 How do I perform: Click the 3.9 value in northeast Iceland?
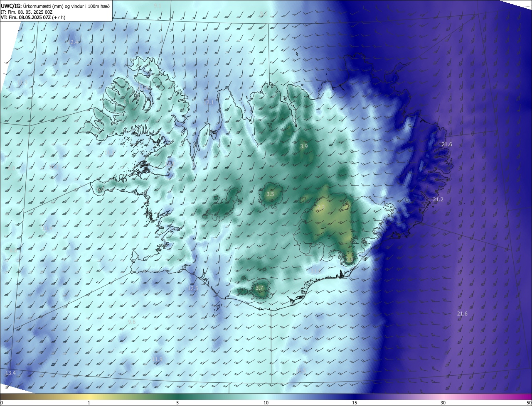[x=304, y=147]
